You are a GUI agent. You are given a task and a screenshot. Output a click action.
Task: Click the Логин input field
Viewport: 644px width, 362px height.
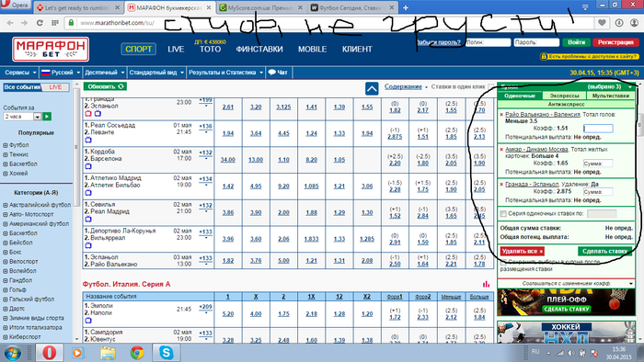[488, 42]
